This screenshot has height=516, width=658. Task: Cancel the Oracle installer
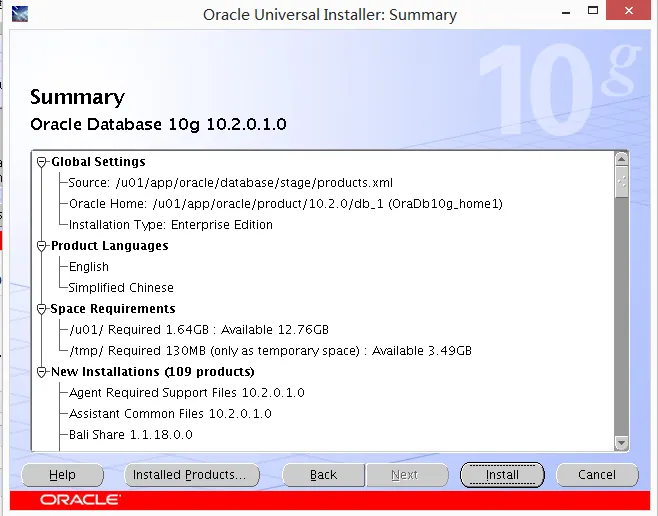(x=597, y=475)
